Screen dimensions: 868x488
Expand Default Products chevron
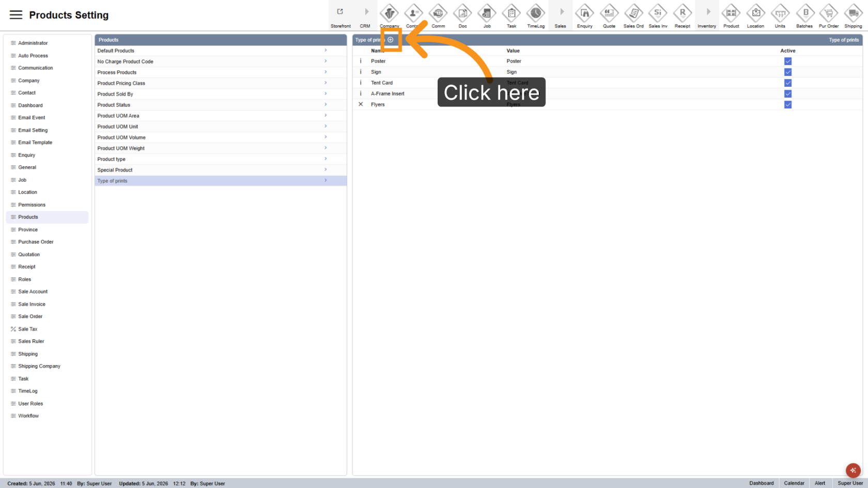326,51
